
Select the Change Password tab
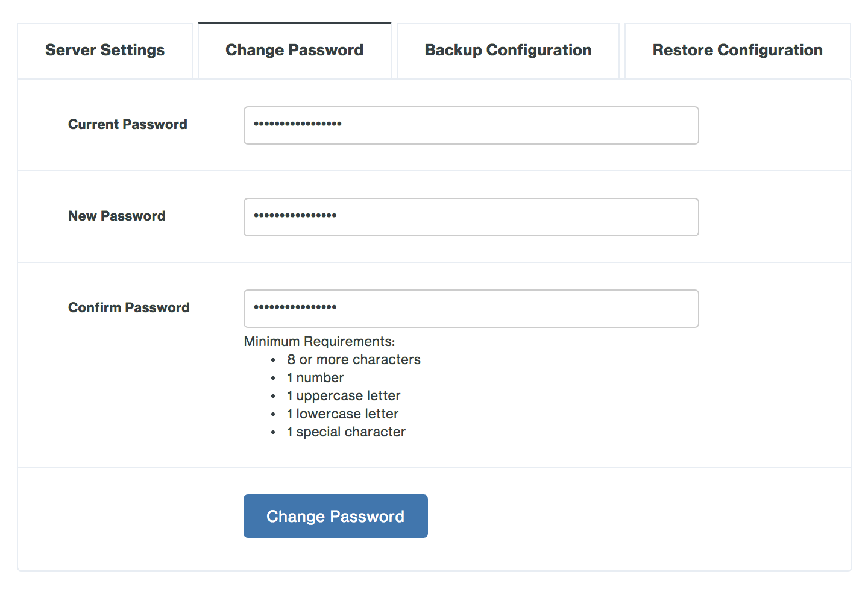(x=294, y=51)
